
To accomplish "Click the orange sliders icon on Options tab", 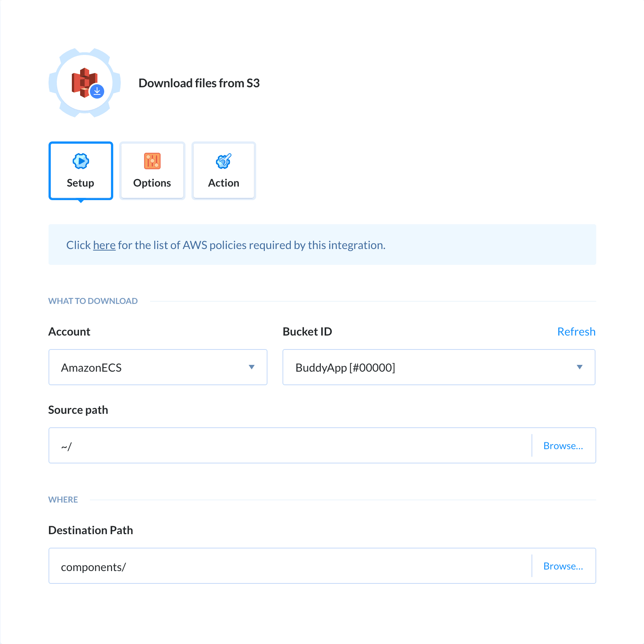I will tap(152, 161).
